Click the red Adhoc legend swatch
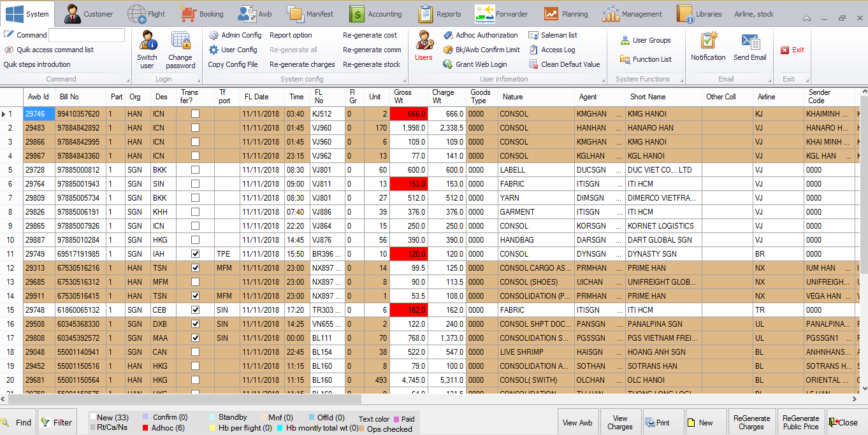The image size is (868, 435). [x=145, y=428]
